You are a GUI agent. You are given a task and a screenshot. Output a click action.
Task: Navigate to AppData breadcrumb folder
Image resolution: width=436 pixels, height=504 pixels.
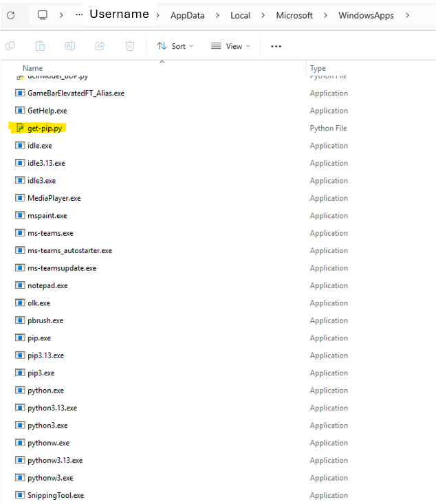(187, 15)
